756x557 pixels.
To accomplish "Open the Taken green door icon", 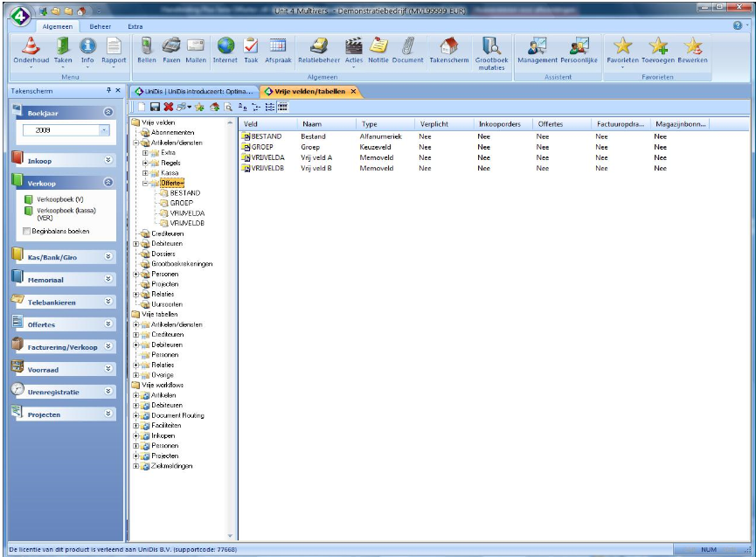I will pos(63,46).
